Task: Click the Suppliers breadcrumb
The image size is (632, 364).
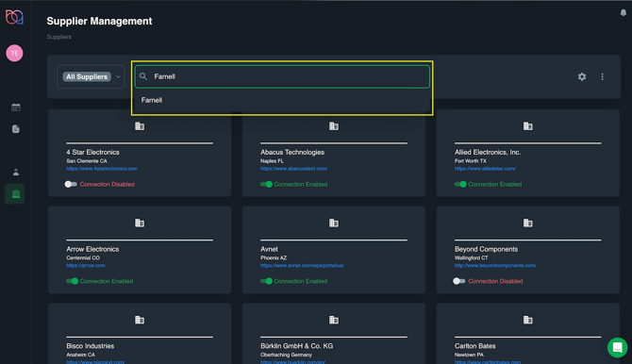Action: pyautogui.click(x=58, y=37)
